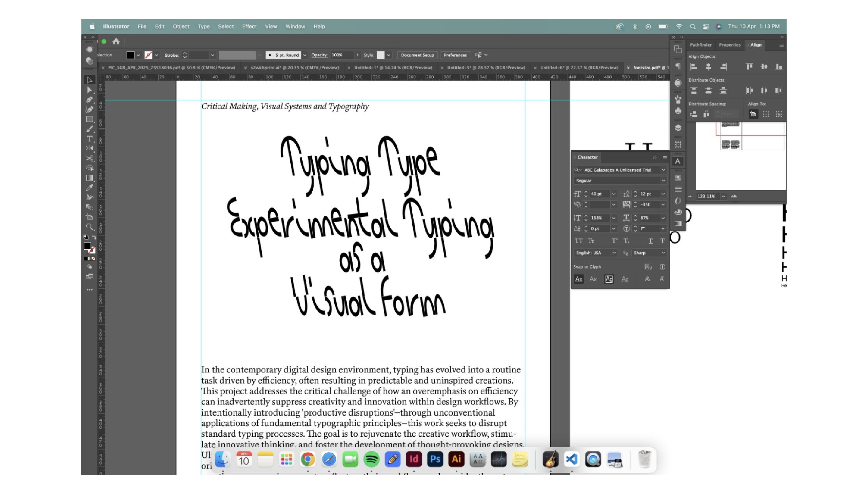Increase the character rotation stepper
The height and width of the screenshot is (494, 868).
tap(635, 227)
